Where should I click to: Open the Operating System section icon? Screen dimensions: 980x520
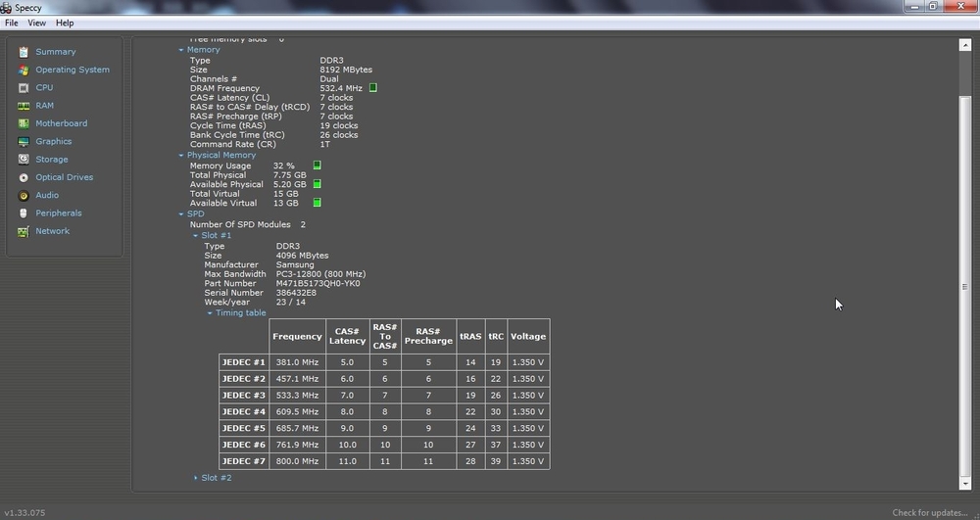click(24, 70)
